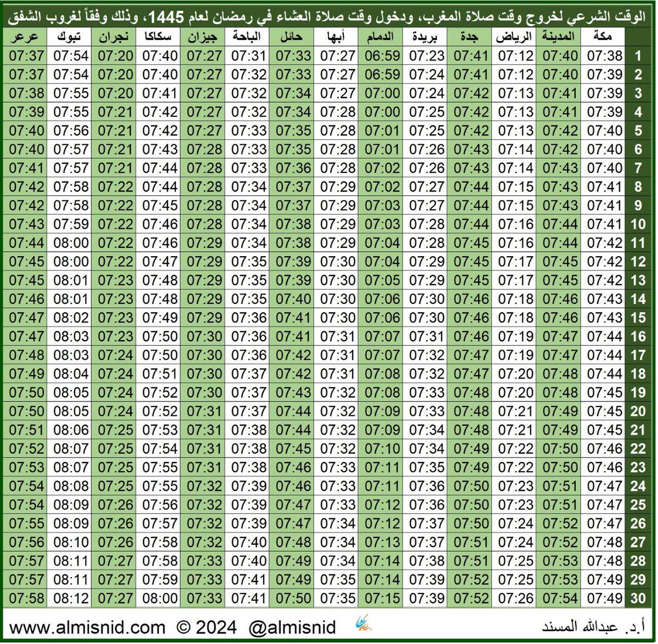Click day number 30 row label
This screenshot has width=658, height=644.
[638, 598]
